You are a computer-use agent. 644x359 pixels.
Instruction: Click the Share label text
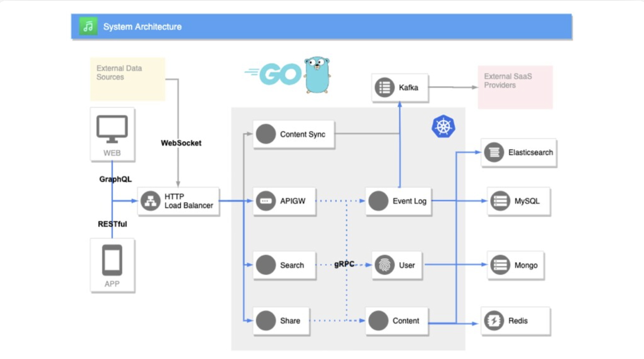pyautogui.click(x=290, y=321)
